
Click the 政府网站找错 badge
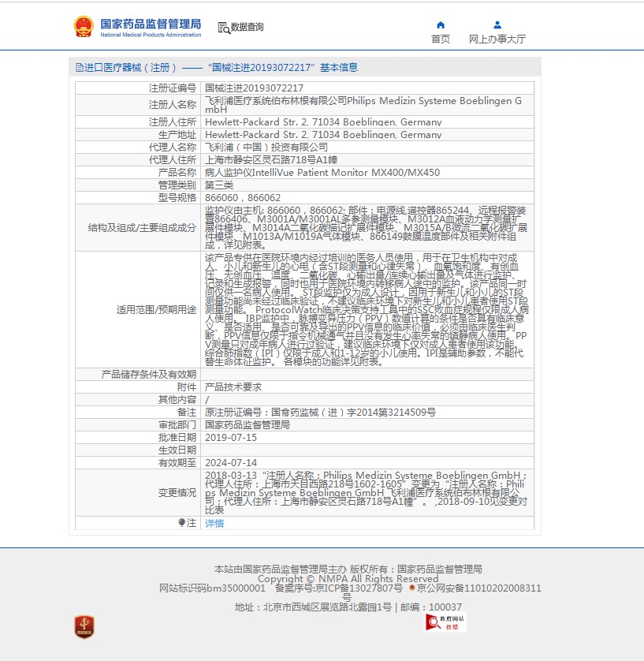tap(445, 622)
